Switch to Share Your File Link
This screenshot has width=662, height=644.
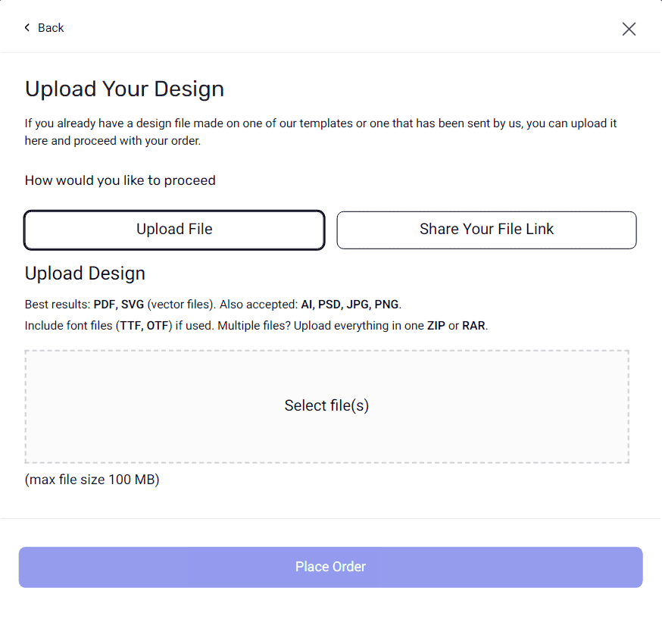click(x=486, y=230)
